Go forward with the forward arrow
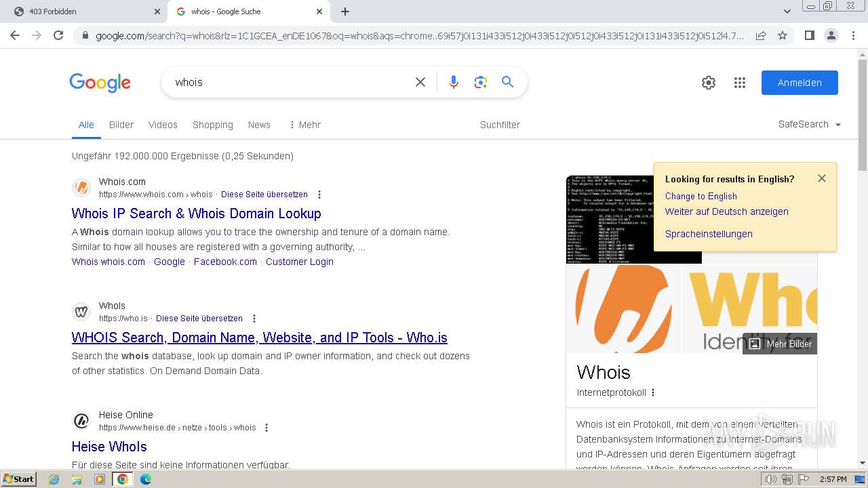This screenshot has height=488, width=868. [x=37, y=35]
